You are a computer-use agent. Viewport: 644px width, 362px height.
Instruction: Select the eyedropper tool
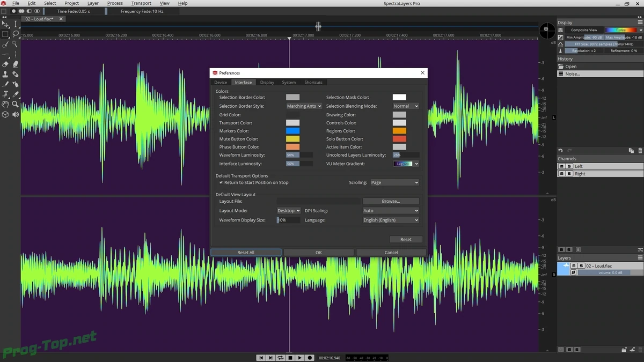[16, 94]
